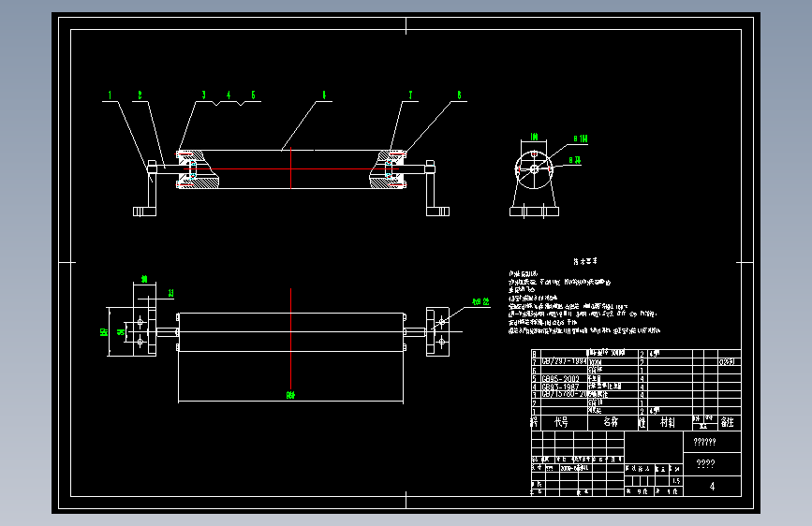Click the 代号 header cell in the parts list
The image size is (812, 526).
click(x=562, y=422)
